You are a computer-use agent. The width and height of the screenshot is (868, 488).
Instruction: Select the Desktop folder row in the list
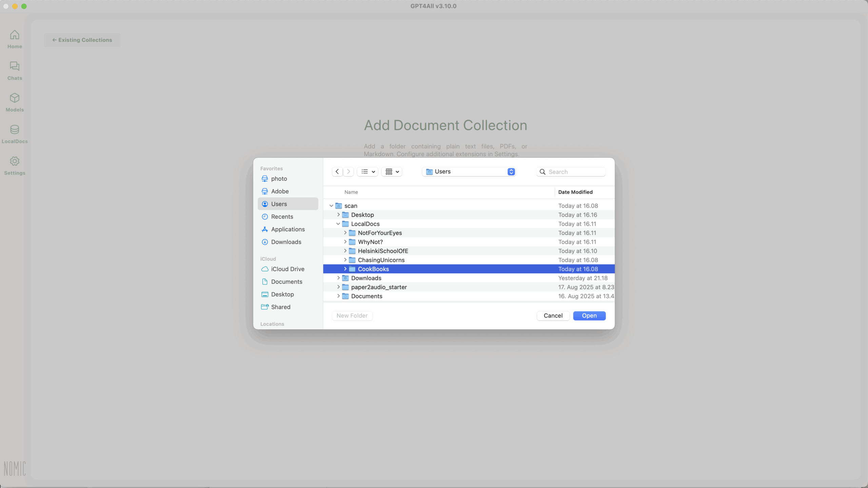point(469,215)
